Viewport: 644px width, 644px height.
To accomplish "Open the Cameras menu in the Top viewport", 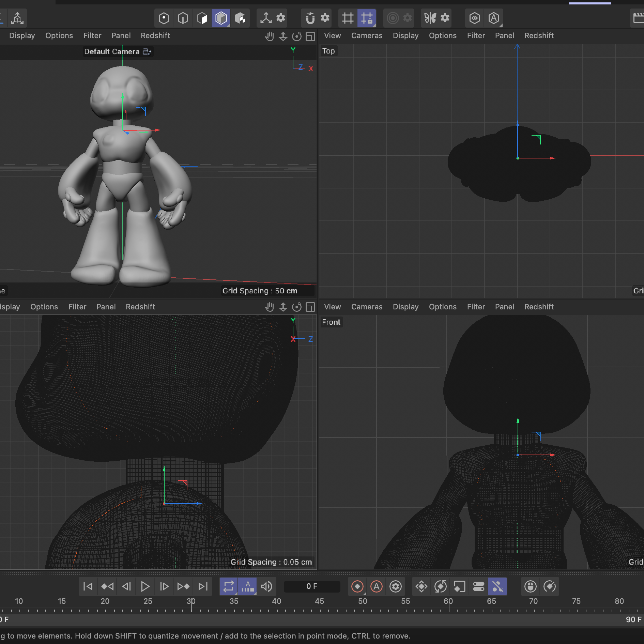I will point(367,35).
